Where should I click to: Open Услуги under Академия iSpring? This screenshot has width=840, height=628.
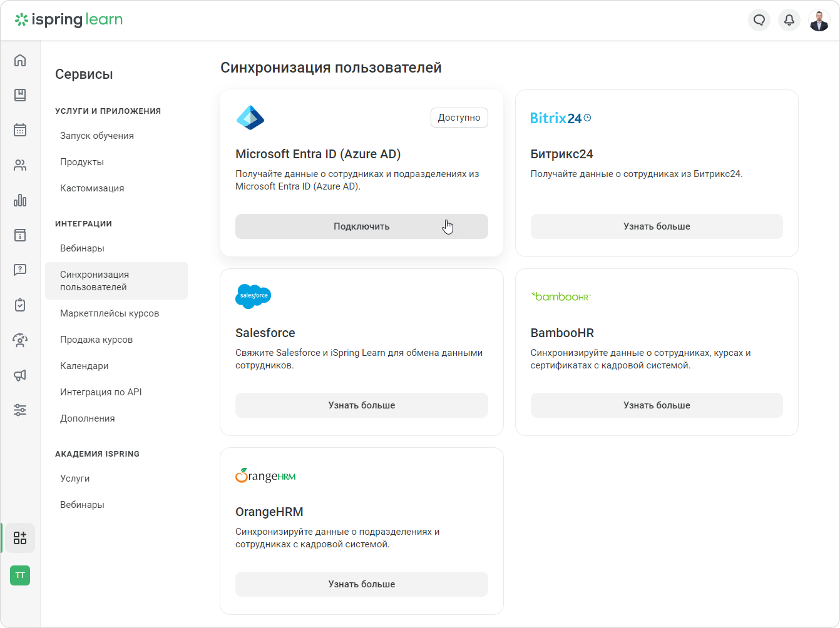click(75, 479)
